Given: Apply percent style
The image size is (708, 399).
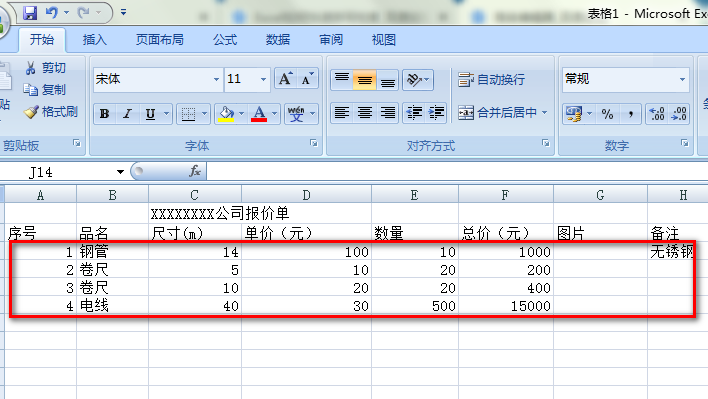Looking at the screenshot, I should coord(607,114).
